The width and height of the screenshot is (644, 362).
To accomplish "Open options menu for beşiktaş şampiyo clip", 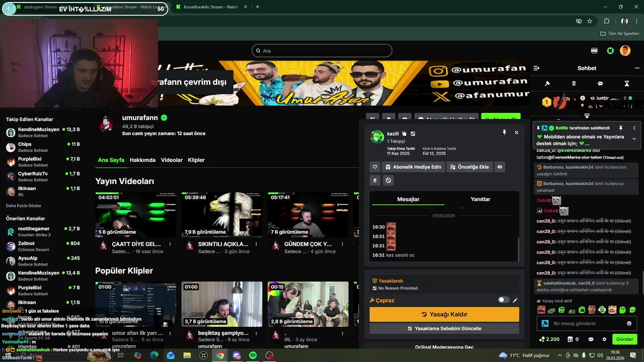I will pos(257,333).
